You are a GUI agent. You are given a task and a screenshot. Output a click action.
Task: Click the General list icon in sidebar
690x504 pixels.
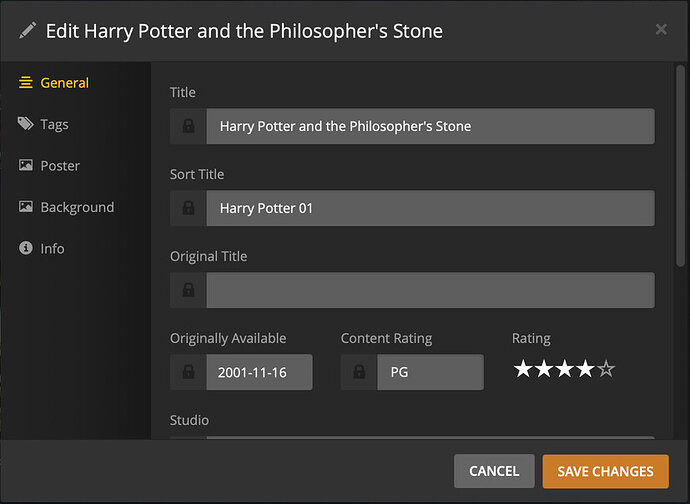[x=26, y=83]
